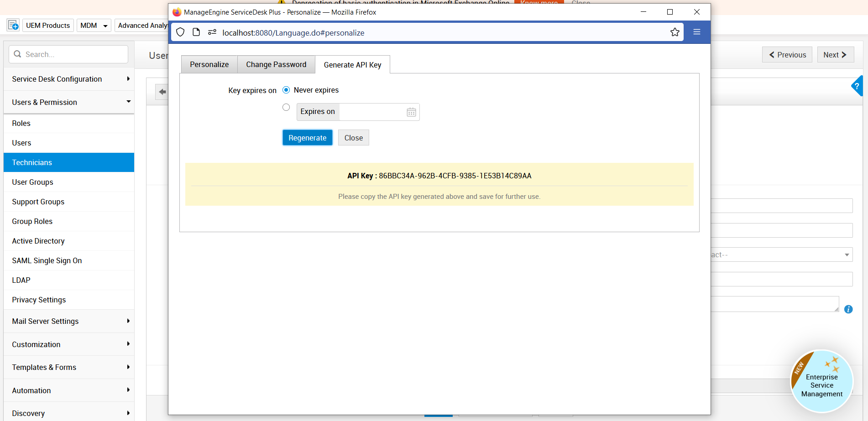Click the Regenerate button
Screen dimensions: 868x421
point(307,137)
